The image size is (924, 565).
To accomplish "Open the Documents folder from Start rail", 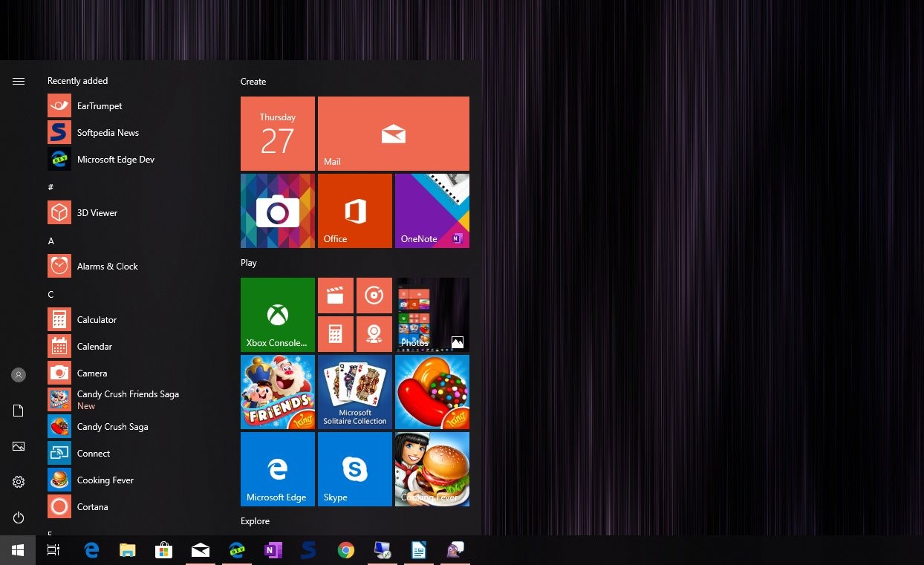I will coord(19,411).
